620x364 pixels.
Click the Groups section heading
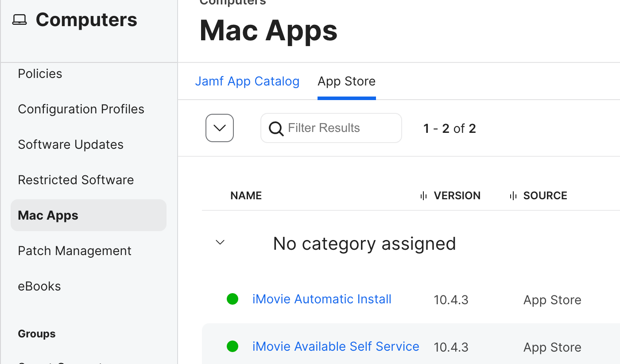pos(37,334)
